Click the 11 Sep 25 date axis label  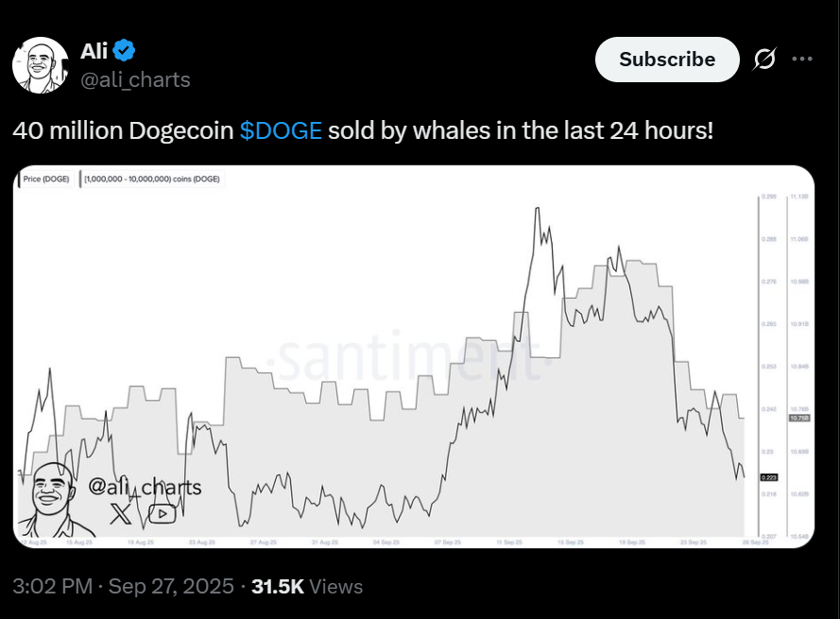pyautogui.click(x=507, y=542)
